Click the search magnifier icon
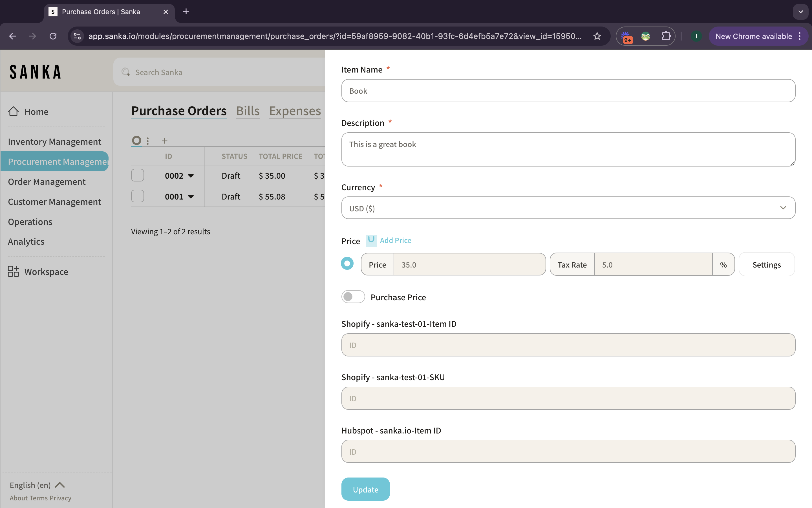This screenshot has width=812, height=508. click(126, 72)
